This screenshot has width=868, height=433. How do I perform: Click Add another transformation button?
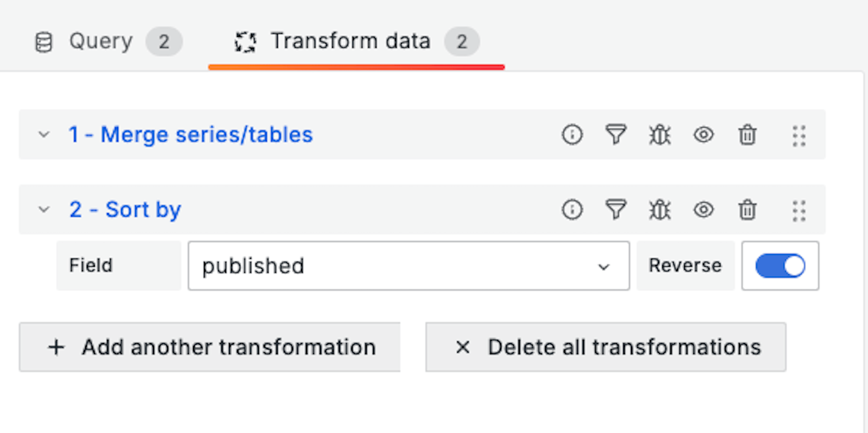coord(209,347)
